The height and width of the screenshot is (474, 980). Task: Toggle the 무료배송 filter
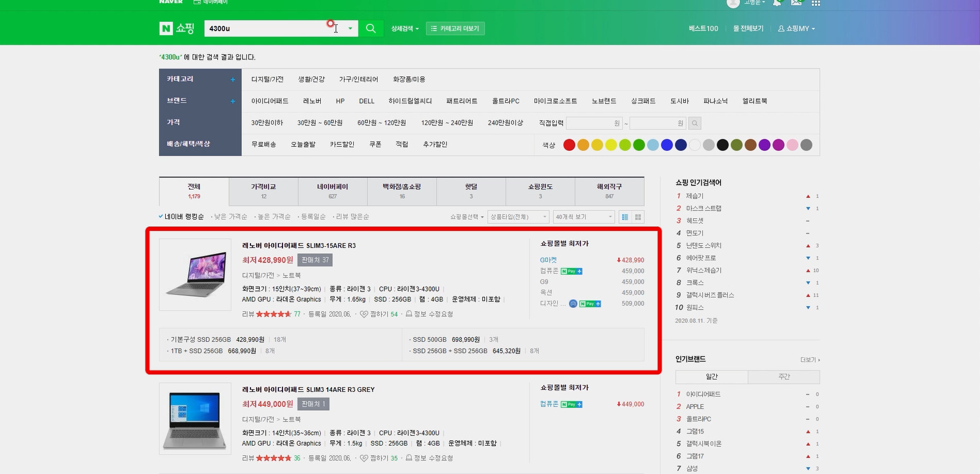click(264, 144)
